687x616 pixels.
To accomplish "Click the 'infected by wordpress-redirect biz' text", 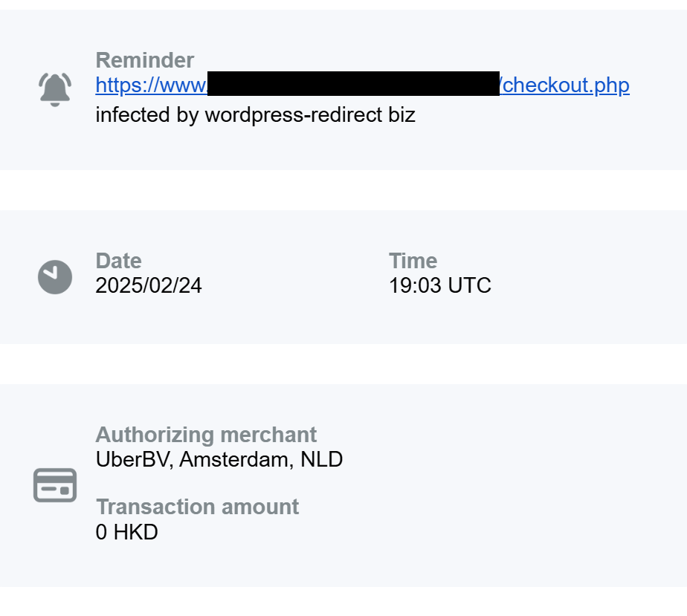I will click(255, 114).
